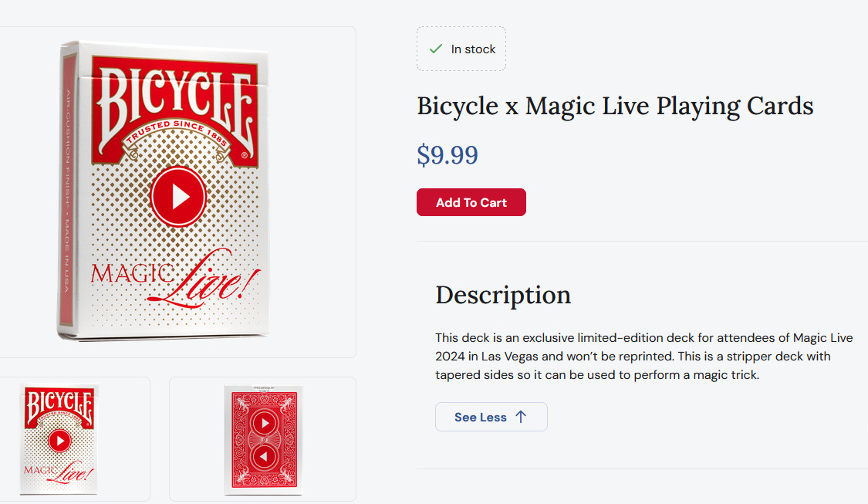Click Magic Live logo in box-front thumbnail
This screenshot has width=868, height=504.
pyautogui.click(x=60, y=472)
